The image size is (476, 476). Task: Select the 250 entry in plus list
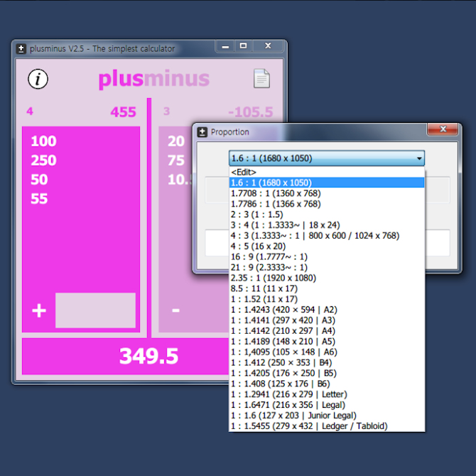click(44, 161)
